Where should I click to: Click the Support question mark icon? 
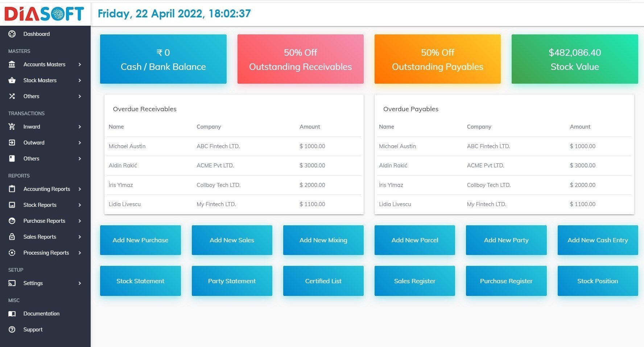[x=12, y=330]
